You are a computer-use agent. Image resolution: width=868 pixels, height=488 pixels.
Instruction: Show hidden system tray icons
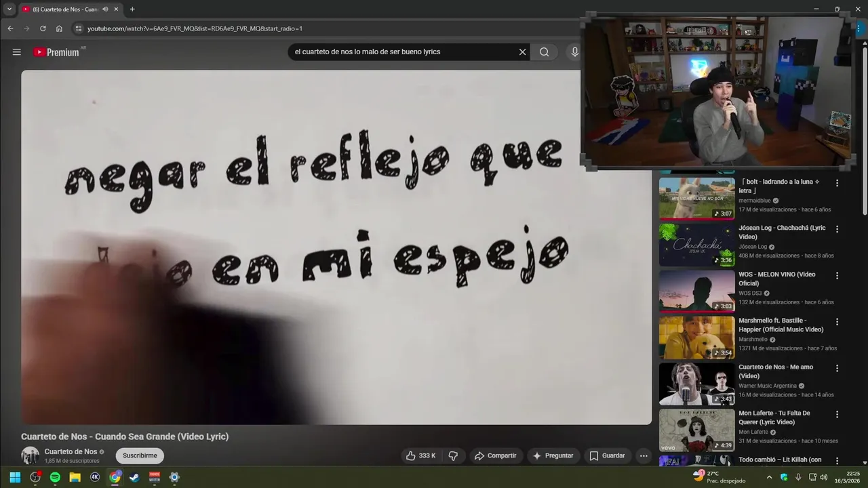(x=769, y=477)
